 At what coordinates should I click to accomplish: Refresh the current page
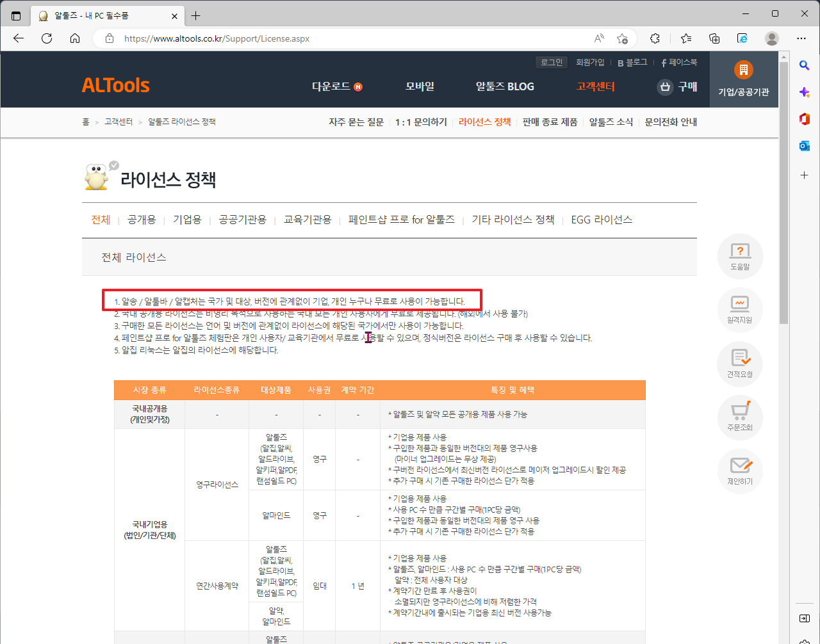coord(47,38)
